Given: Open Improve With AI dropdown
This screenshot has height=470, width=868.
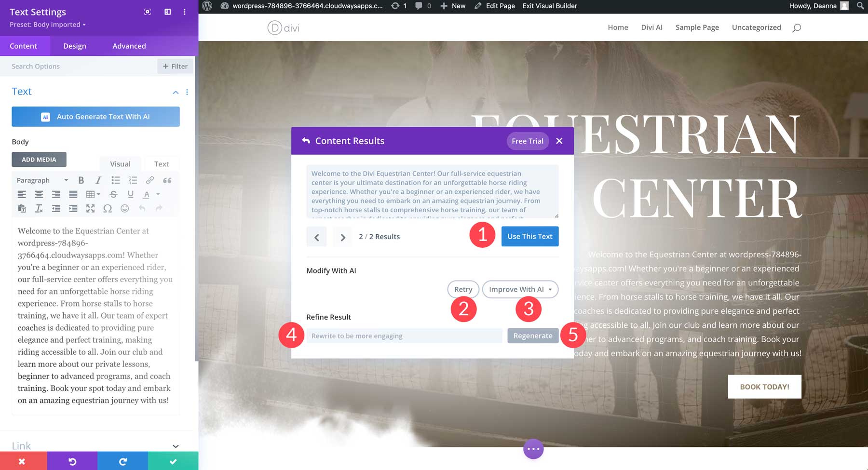Looking at the screenshot, I should (520, 289).
